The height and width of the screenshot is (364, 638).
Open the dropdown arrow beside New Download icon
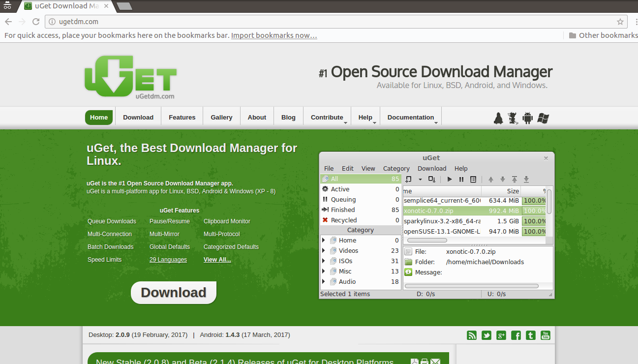pyautogui.click(x=420, y=180)
